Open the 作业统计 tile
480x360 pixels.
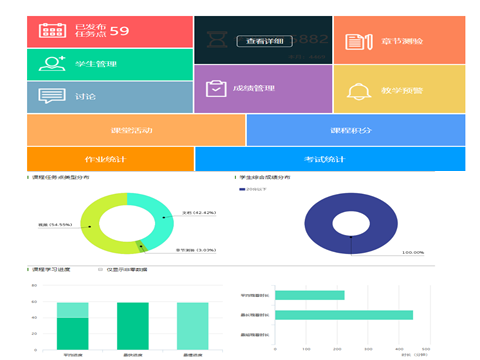(110, 159)
